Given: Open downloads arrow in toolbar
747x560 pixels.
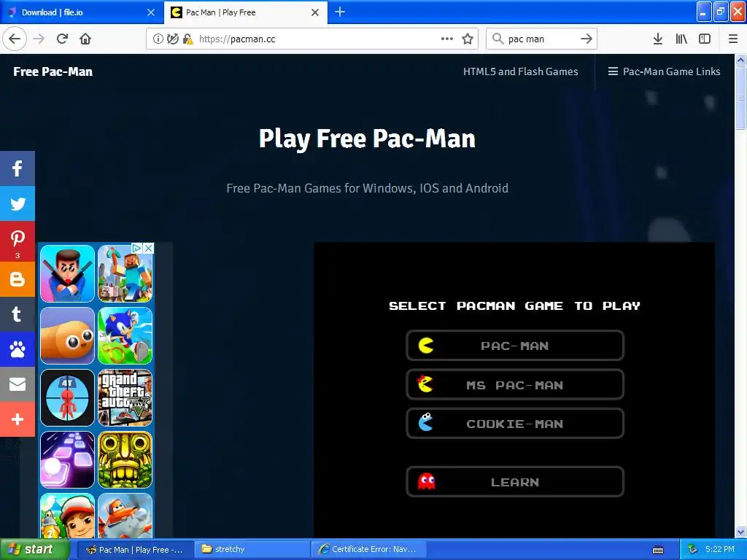Looking at the screenshot, I should coord(657,39).
